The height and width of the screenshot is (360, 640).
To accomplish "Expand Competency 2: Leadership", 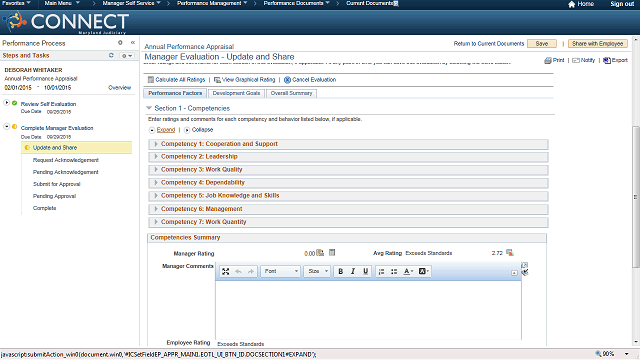I will tap(156, 157).
